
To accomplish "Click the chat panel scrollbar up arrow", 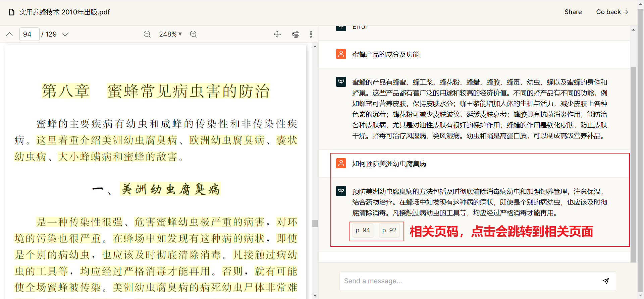I will click(633, 30).
